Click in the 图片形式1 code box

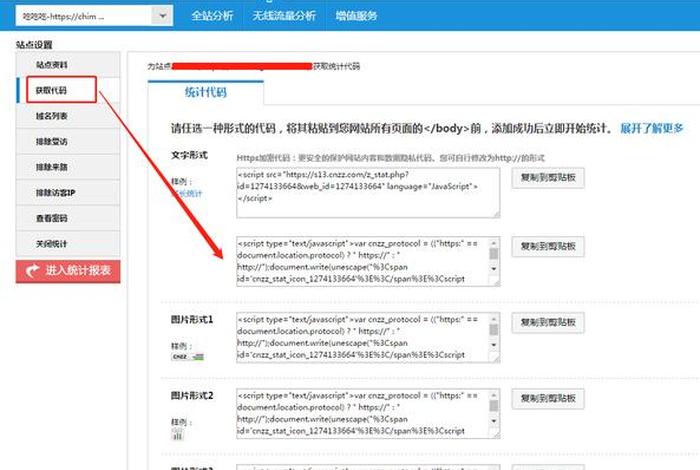click(x=368, y=337)
